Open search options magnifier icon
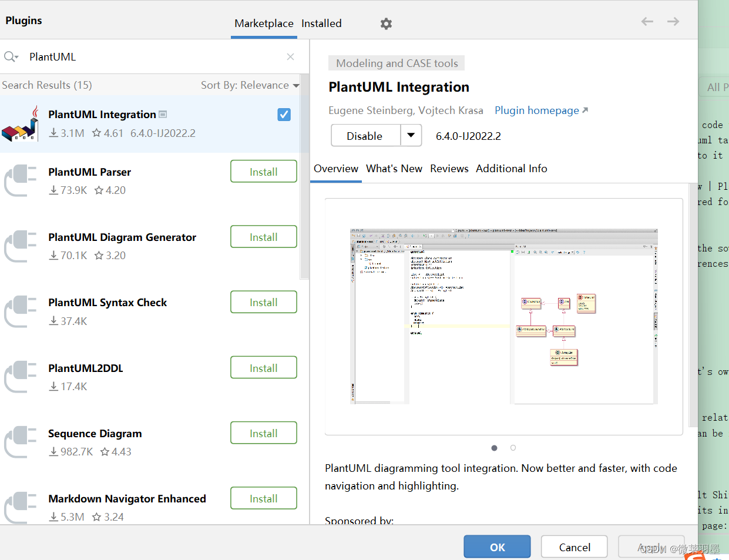This screenshot has height=560, width=729. [11, 56]
